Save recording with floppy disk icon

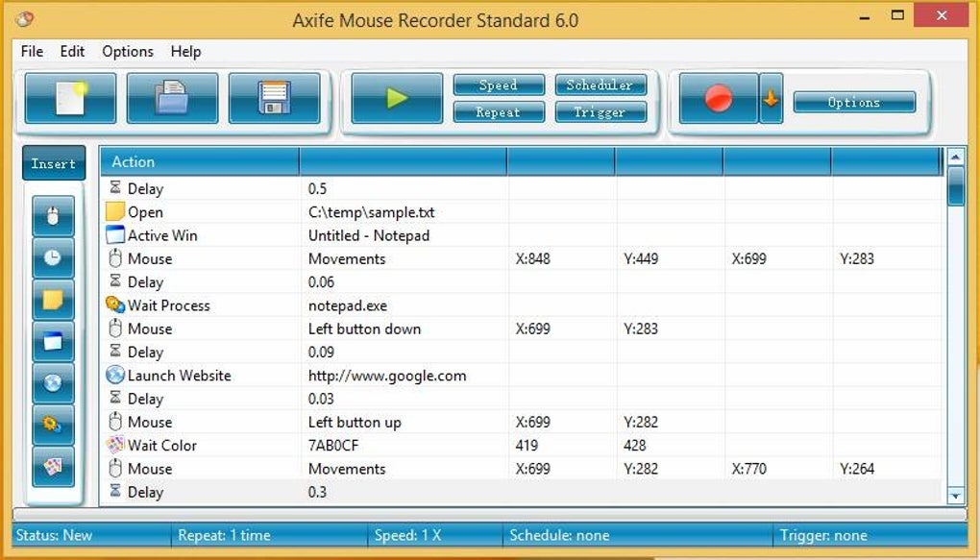coord(275,98)
